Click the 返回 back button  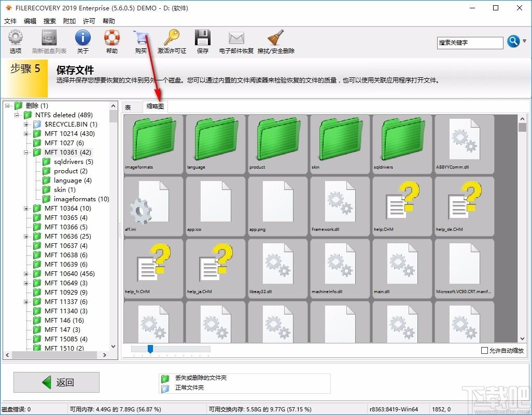pyautogui.click(x=57, y=382)
